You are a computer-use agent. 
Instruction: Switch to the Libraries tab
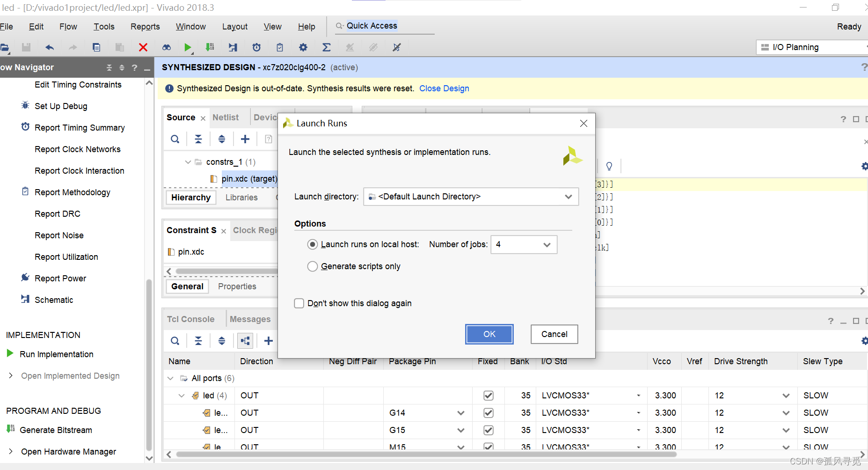(241, 198)
